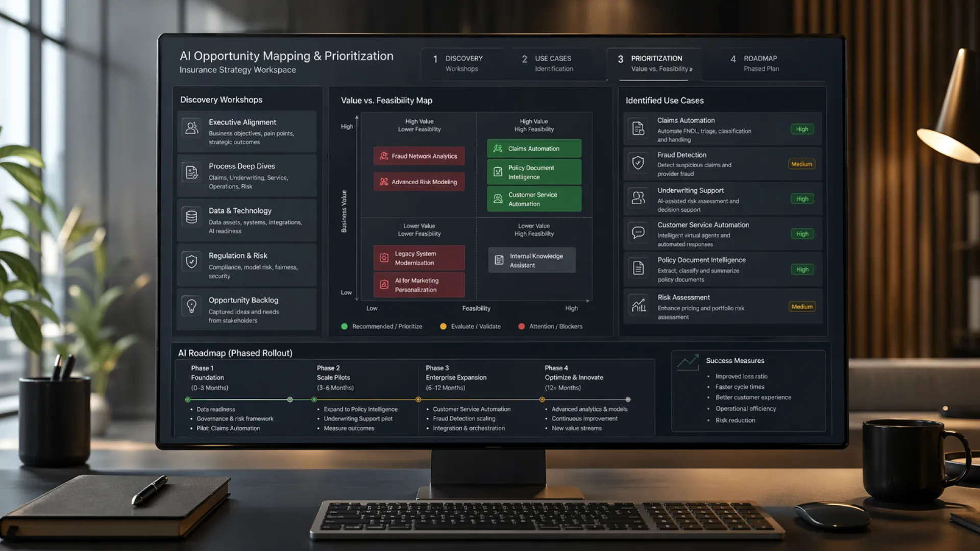Change the Fraud Detection Medium priority badge

[801, 164]
